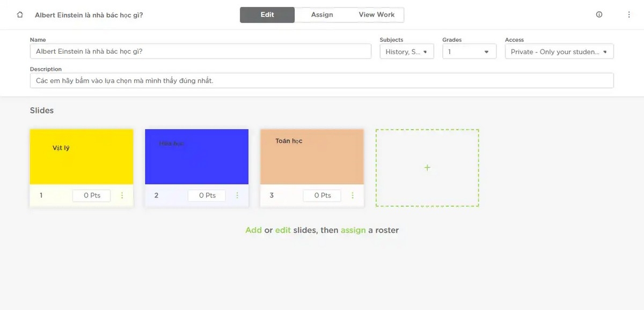Open slide 1 options menu dots
Screen dimensions: 644x310
(x=122, y=196)
